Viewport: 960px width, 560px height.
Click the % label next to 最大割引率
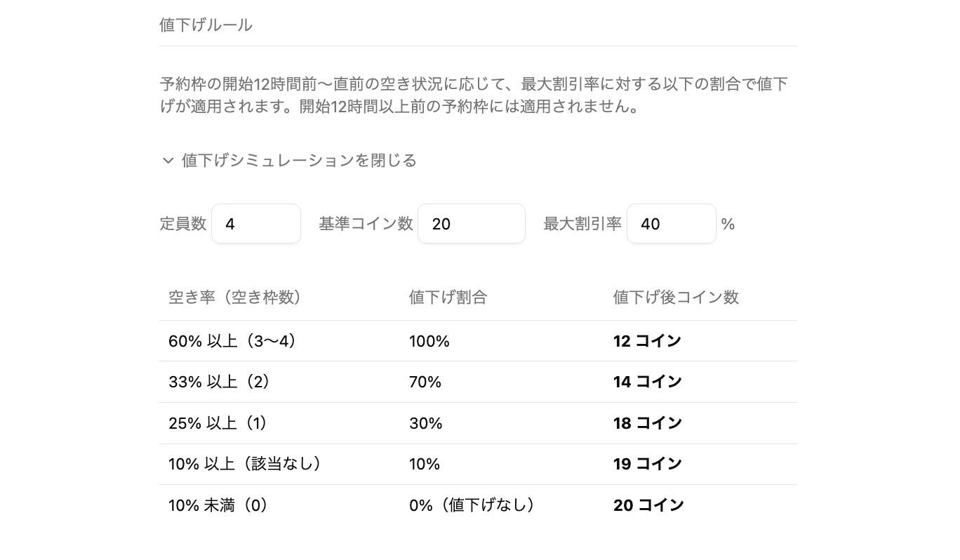pos(728,223)
